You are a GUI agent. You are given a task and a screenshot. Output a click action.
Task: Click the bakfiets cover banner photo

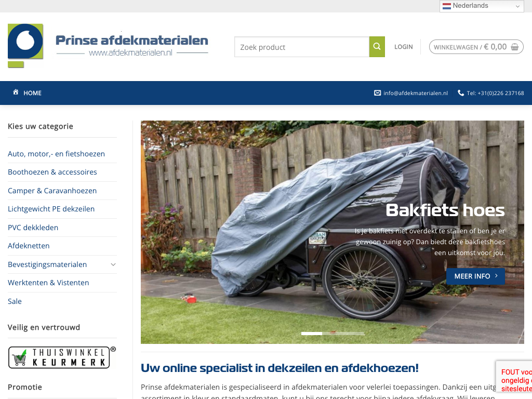pyautogui.click(x=332, y=232)
